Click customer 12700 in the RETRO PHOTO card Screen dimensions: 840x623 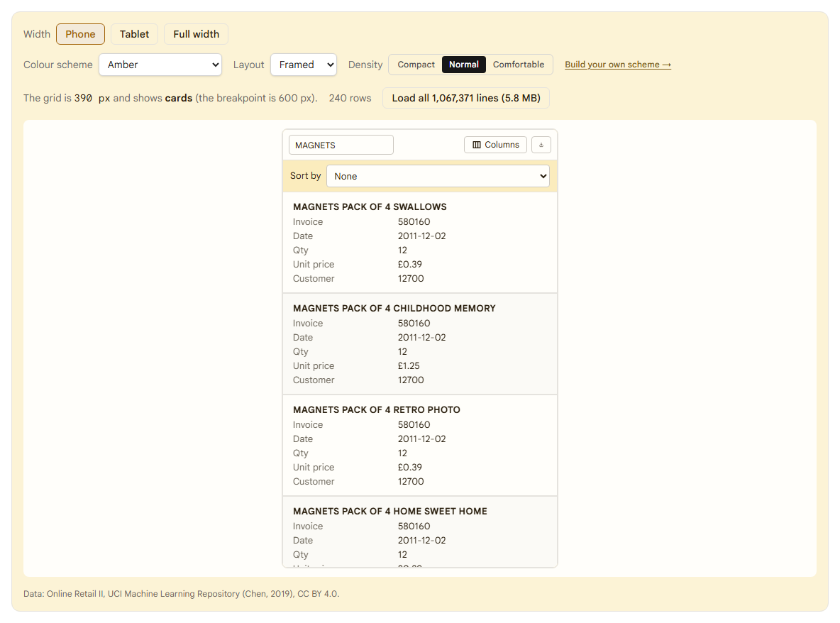tap(411, 482)
